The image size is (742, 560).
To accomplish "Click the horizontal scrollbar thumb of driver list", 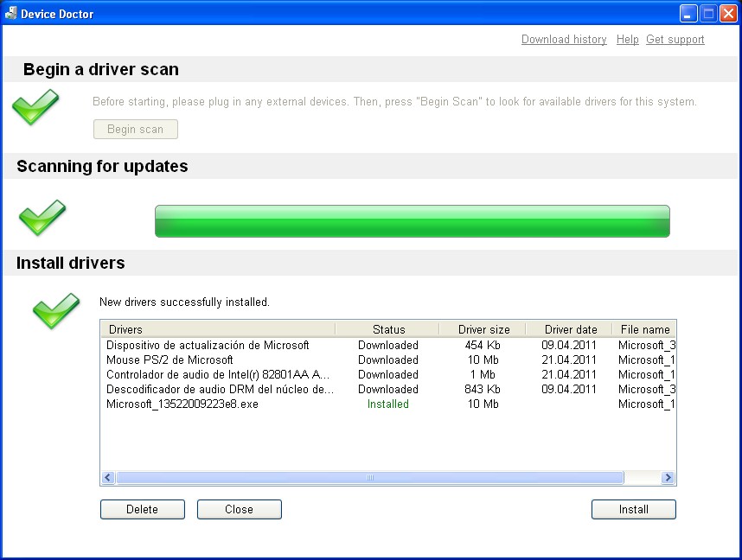I will [x=370, y=477].
